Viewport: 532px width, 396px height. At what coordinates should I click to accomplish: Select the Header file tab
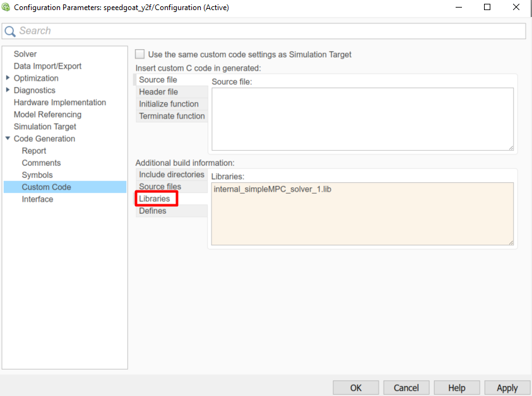coord(158,92)
